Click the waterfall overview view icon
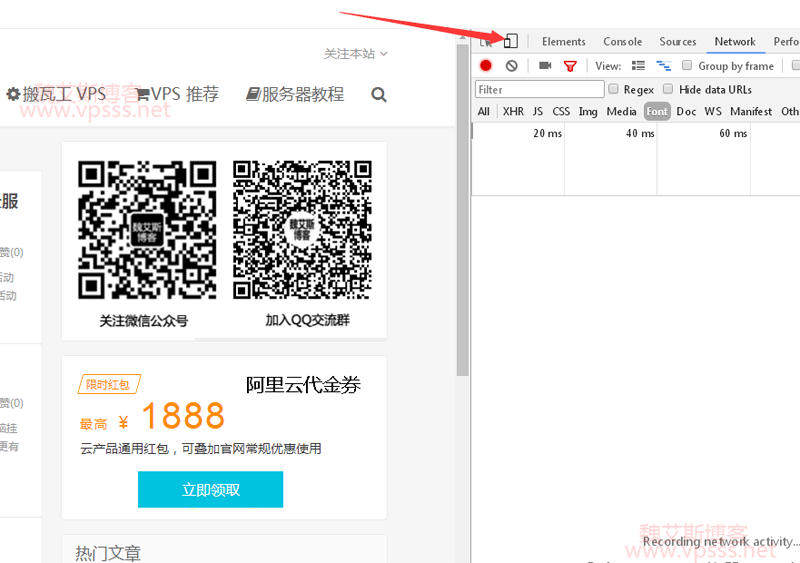Viewport: 800px width, 563px height. coord(663,66)
